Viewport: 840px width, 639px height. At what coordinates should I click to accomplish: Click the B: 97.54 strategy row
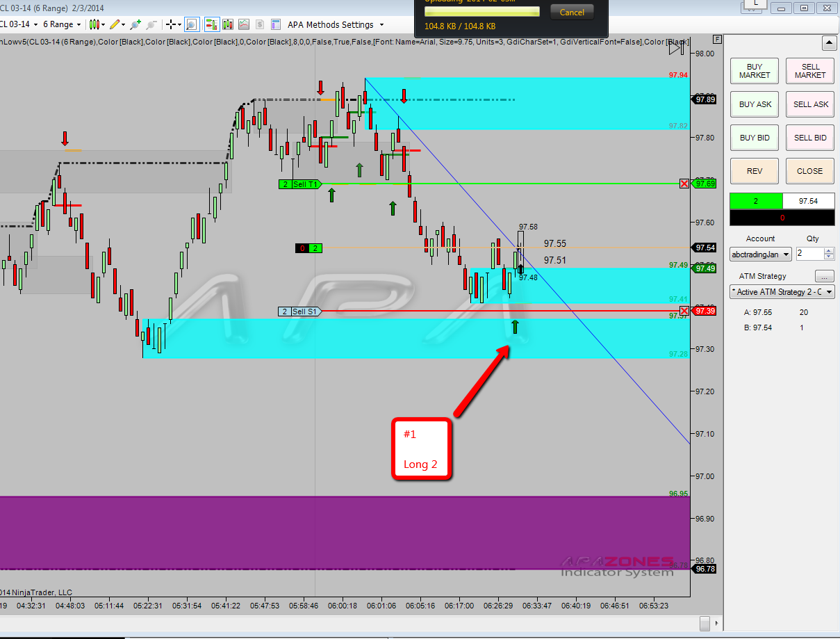click(x=774, y=327)
